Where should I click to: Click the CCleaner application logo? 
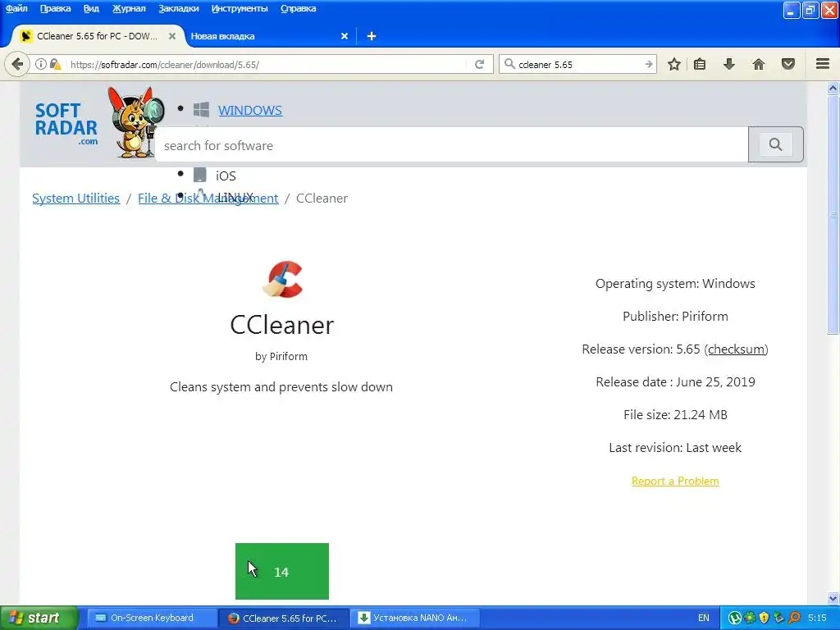(x=282, y=279)
